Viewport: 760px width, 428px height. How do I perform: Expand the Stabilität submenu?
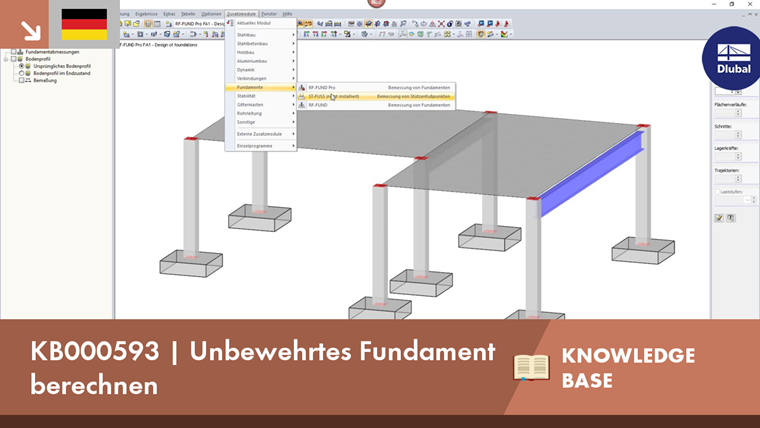(x=261, y=96)
